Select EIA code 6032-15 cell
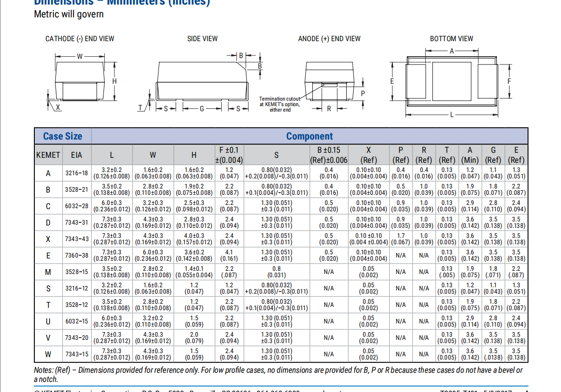This screenshot has height=392, width=561. 76,322
